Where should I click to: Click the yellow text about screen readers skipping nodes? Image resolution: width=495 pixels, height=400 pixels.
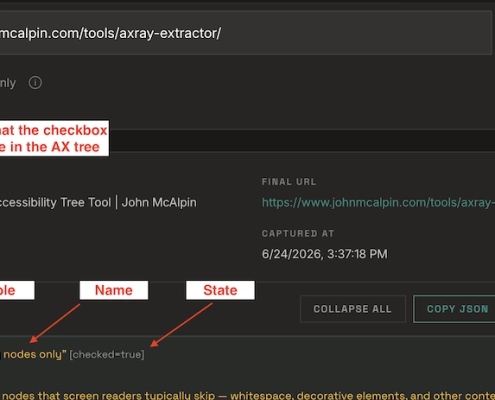pyautogui.click(x=247, y=395)
